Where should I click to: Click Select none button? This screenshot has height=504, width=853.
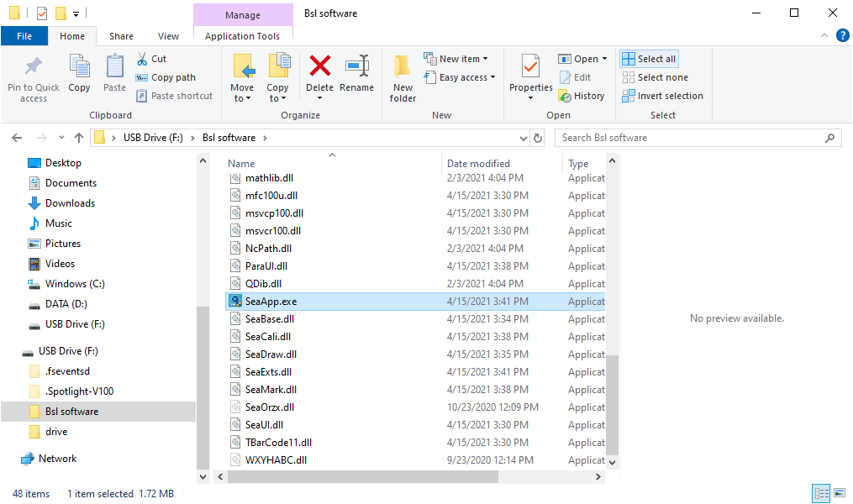tap(655, 77)
